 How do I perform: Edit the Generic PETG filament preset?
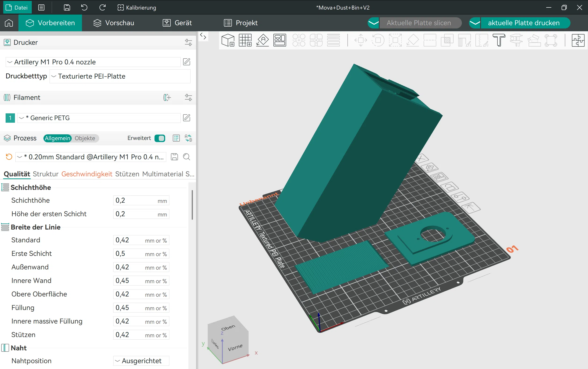187,118
